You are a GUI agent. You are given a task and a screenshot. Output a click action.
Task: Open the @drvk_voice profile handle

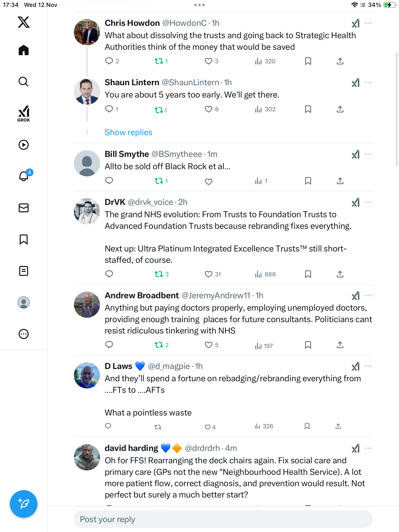point(150,202)
